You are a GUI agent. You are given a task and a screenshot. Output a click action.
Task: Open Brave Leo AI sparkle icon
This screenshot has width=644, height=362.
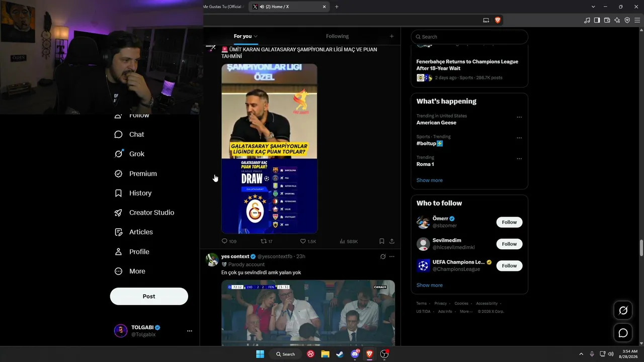[617, 20]
